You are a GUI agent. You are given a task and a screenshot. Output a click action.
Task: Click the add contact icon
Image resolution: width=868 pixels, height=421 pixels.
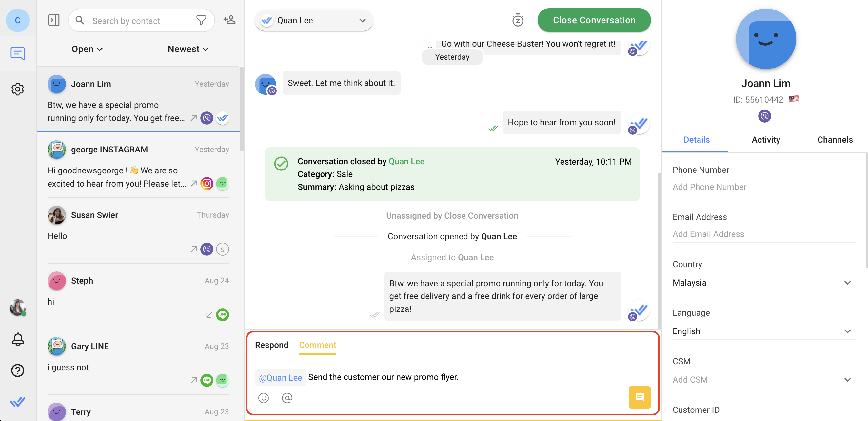click(x=229, y=20)
